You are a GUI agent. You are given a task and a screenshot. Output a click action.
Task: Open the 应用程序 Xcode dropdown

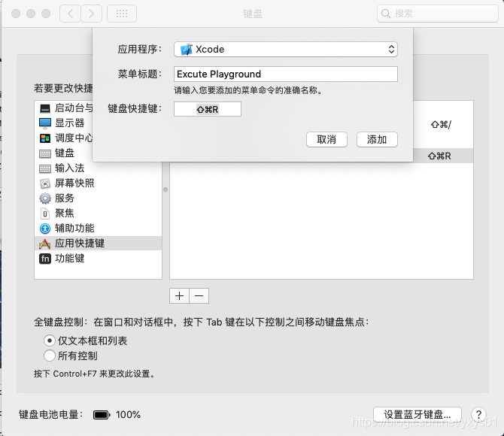click(286, 50)
